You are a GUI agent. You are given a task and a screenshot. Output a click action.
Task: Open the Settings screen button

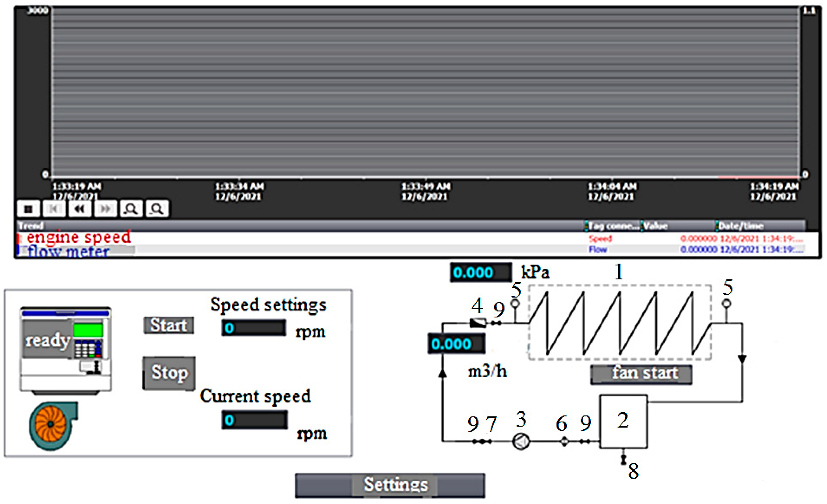coord(390,485)
